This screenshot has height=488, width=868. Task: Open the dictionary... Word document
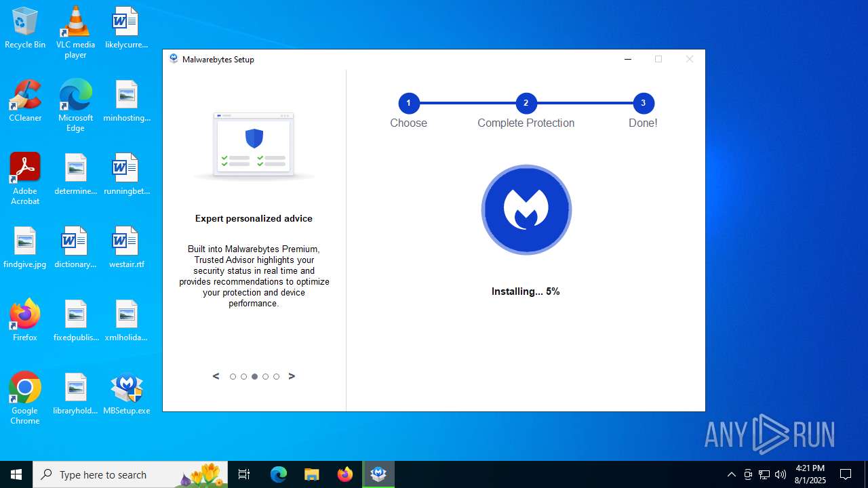click(75, 247)
